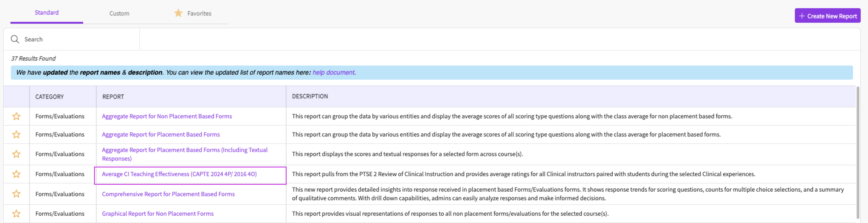Toggle favorite star for the Including Textual Responses report
868x223 pixels.
coord(16,154)
